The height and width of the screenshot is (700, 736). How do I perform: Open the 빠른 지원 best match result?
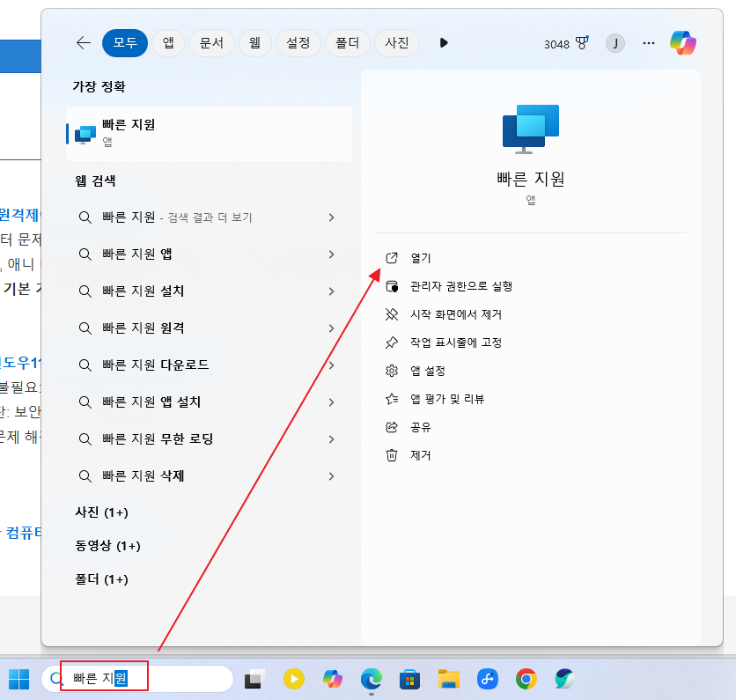coord(210,134)
